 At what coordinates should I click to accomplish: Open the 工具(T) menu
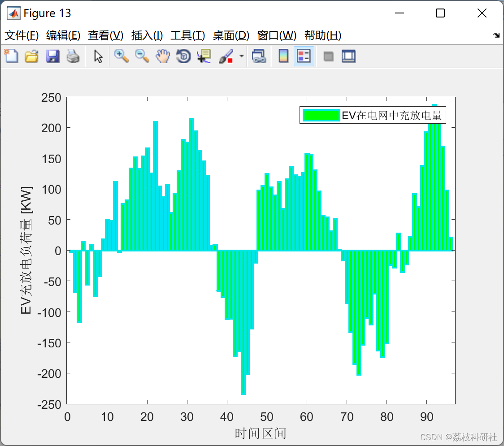click(188, 35)
